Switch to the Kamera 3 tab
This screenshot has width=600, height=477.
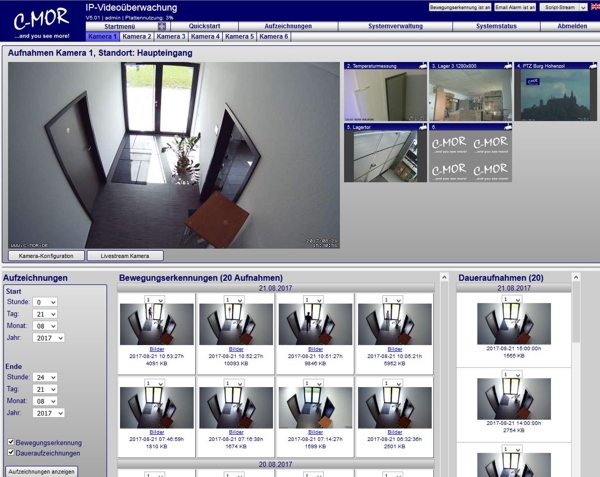click(x=170, y=36)
